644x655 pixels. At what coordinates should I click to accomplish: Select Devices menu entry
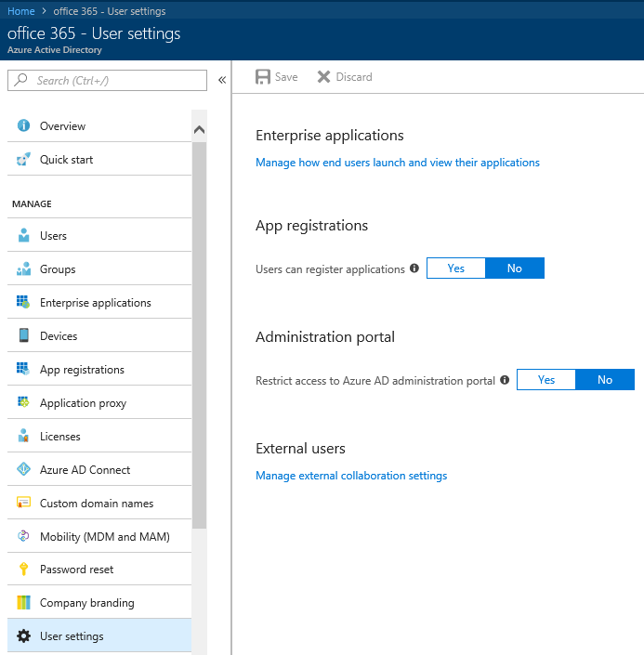[99, 335]
